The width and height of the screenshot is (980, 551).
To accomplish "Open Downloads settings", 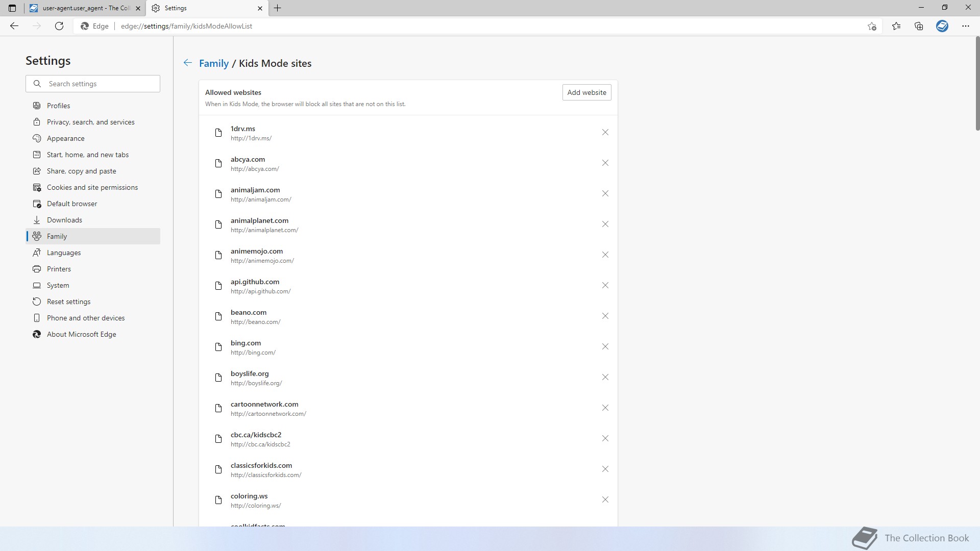I will click(93, 220).
